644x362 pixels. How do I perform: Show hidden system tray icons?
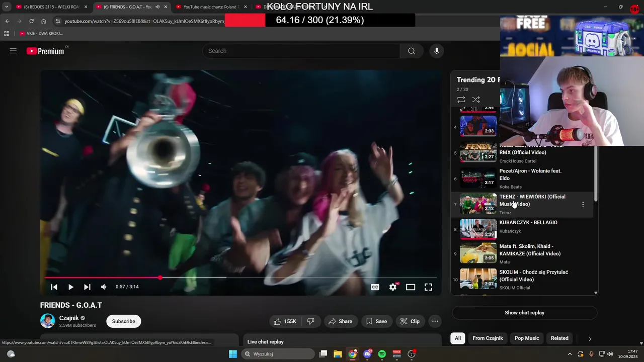point(570,354)
